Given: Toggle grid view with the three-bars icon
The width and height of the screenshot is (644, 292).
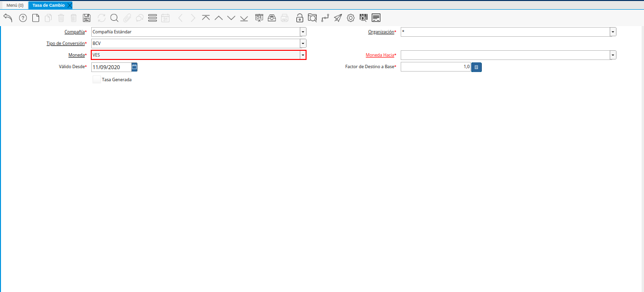Looking at the screenshot, I should [x=153, y=18].
